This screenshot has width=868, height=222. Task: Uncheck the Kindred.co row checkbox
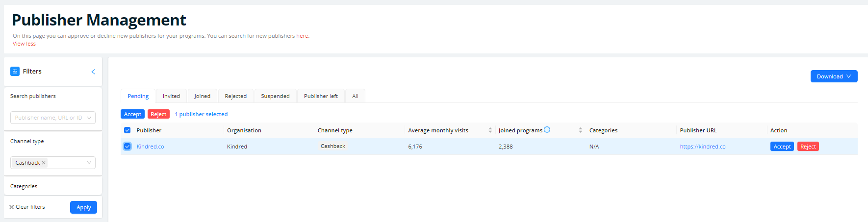(x=128, y=147)
